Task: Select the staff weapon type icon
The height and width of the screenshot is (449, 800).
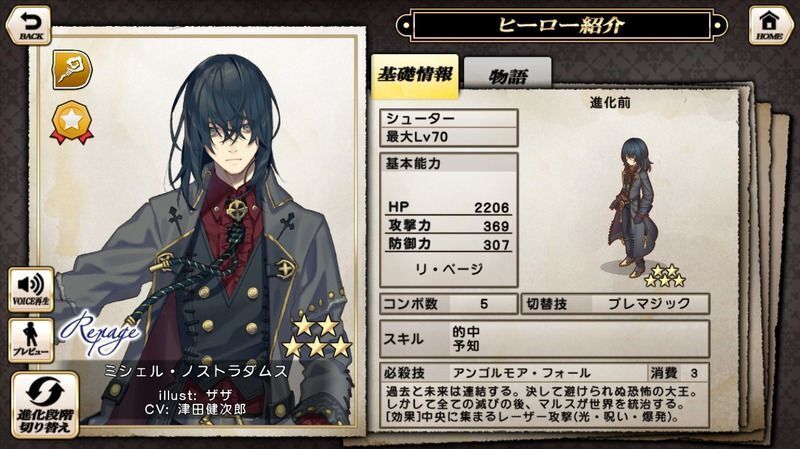Action: tap(72, 69)
